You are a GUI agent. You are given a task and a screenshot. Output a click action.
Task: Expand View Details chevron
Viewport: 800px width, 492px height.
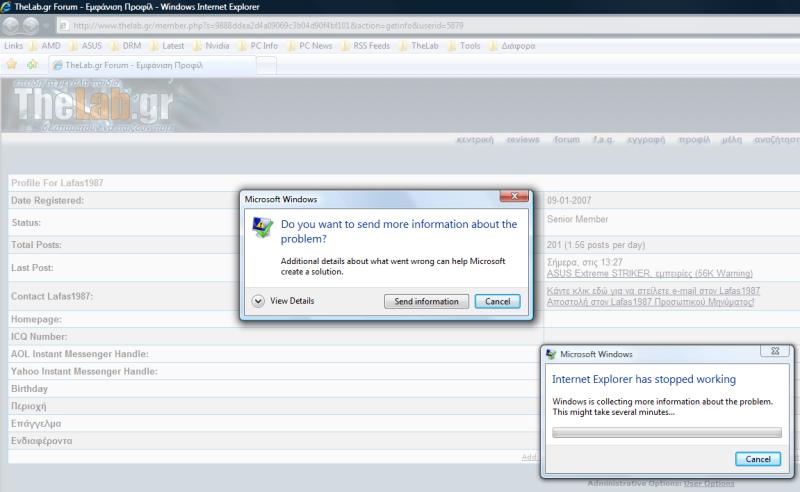[x=258, y=301]
